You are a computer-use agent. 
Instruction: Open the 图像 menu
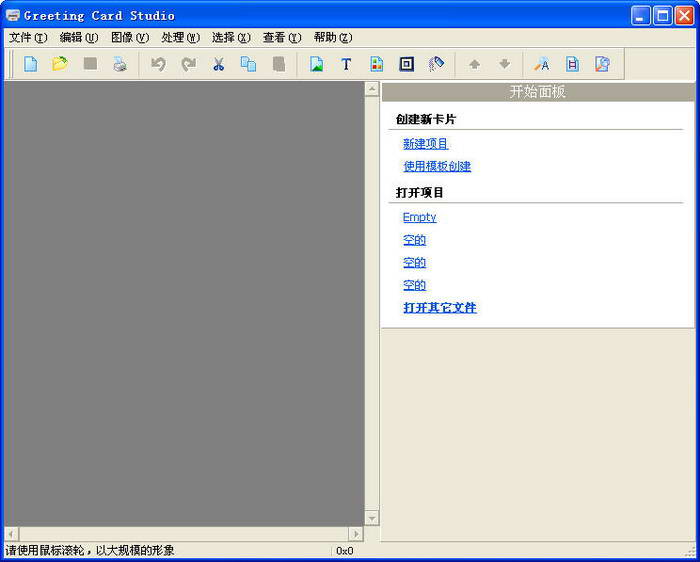pyautogui.click(x=130, y=38)
